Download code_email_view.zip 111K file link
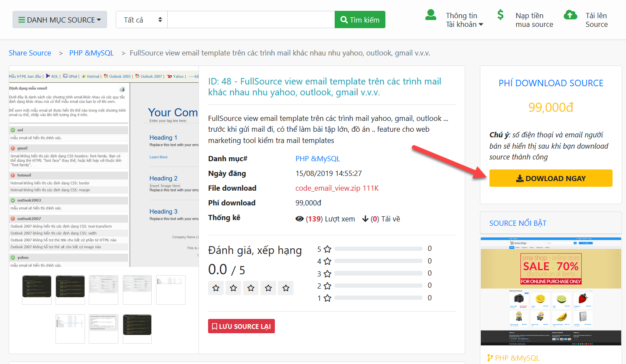This screenshot has width=626, height=364. point(337,188)
